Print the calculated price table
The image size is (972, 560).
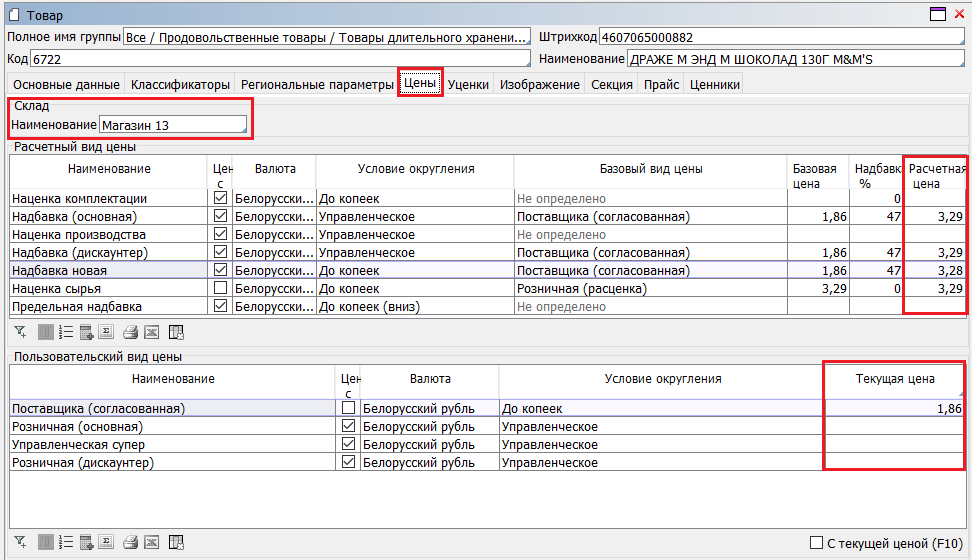(130, 333)
